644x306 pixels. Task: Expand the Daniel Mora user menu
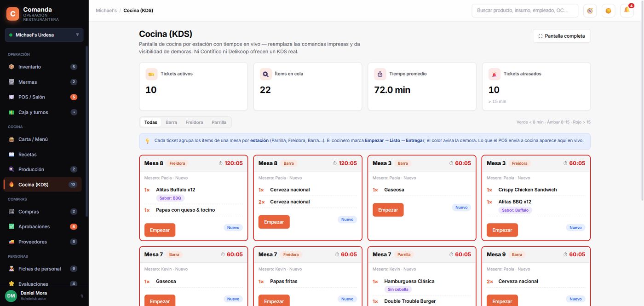[x=44, y=295]
